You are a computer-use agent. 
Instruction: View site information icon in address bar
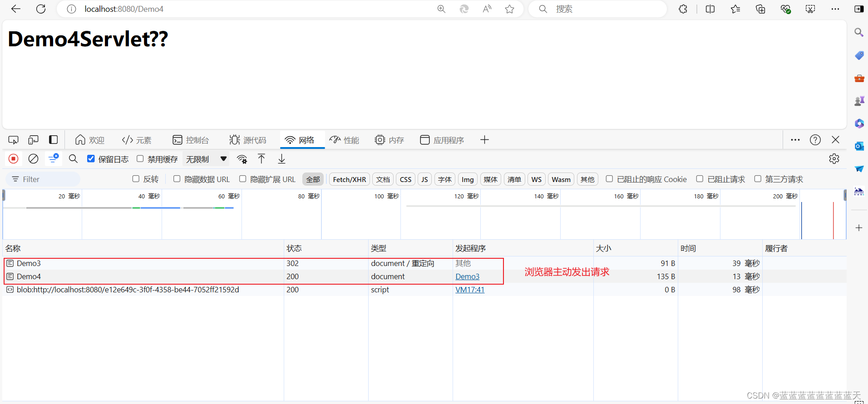(71, 9)
